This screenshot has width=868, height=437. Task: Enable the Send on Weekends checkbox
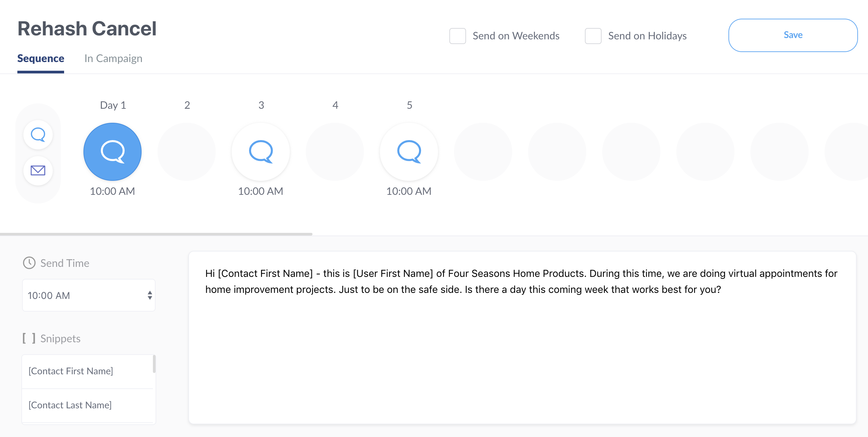pos(457,36)
